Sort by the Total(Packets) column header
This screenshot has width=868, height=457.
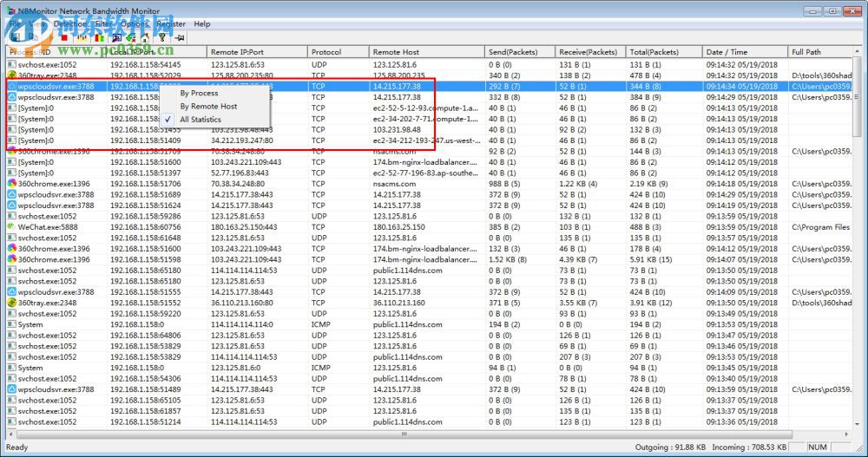point(664,52)
